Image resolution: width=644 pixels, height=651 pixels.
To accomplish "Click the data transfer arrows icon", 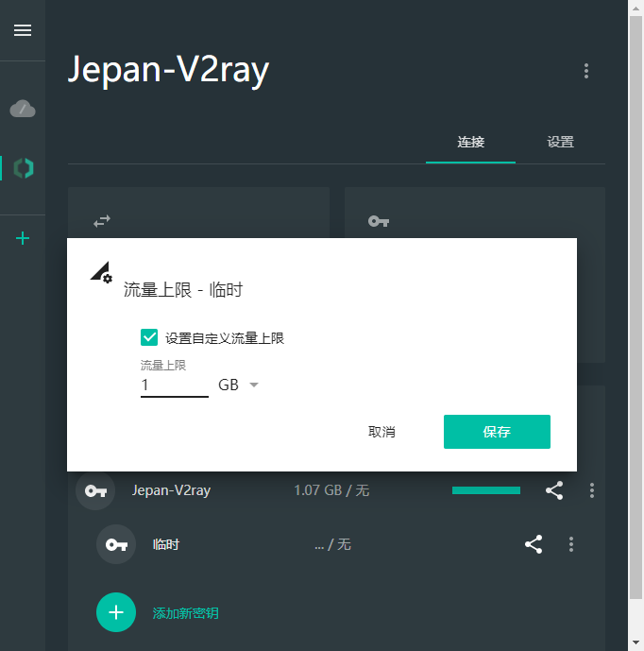I will pyautogui.click(x=102, y=221).
